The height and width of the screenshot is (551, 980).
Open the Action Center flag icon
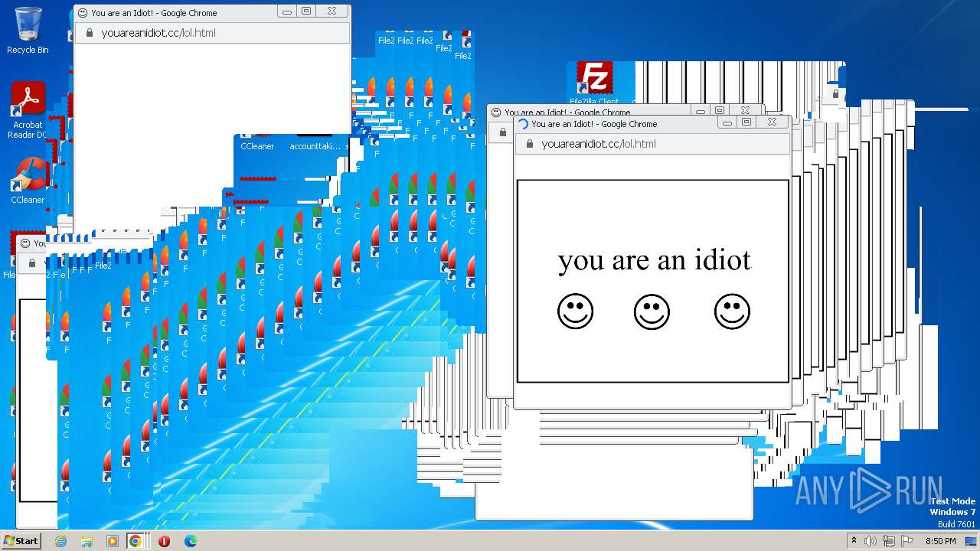[906, 541]
